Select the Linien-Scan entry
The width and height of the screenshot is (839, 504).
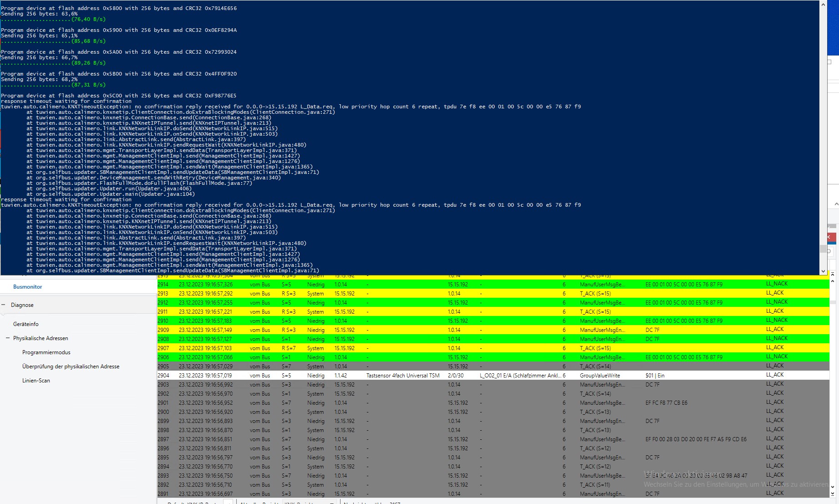click(x=36, y=381)
